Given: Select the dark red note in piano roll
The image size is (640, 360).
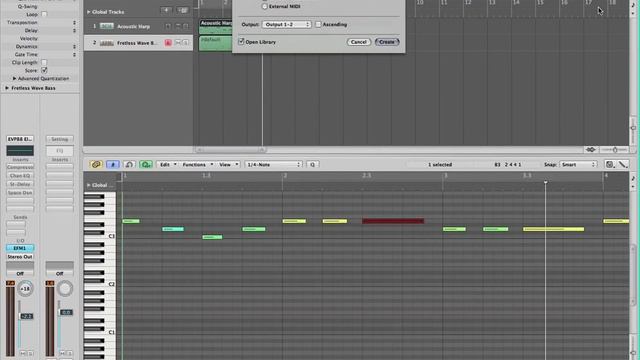Looking at the screenshot, I should click(x=393, y=221).
